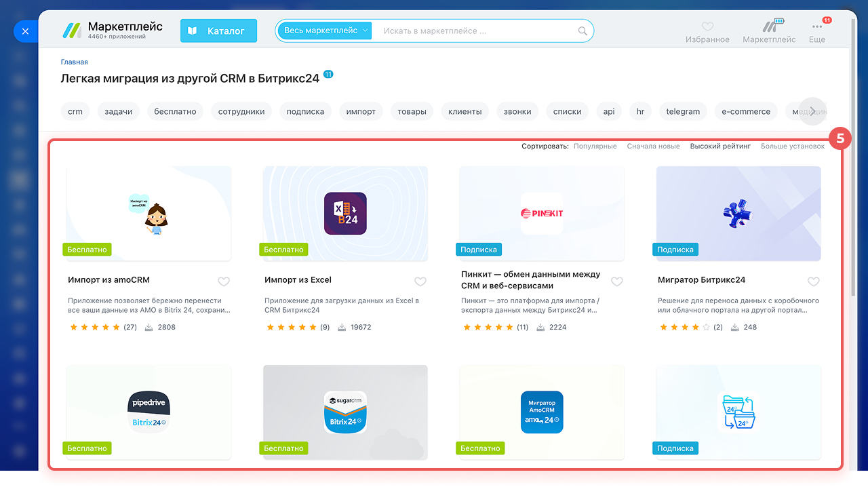
Task: Click the Маркетплейс logo
Action: click(x=113, y=31)
